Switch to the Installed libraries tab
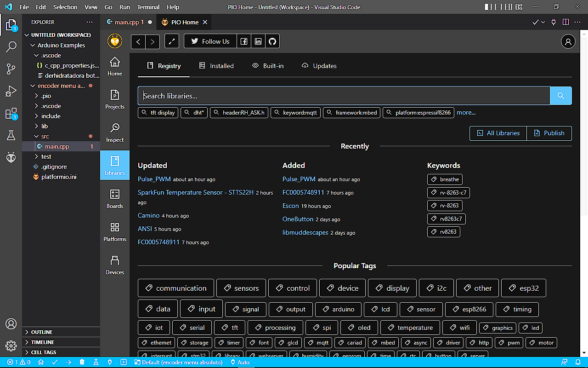This screenshot has width=588, height=368. (216, 66)
